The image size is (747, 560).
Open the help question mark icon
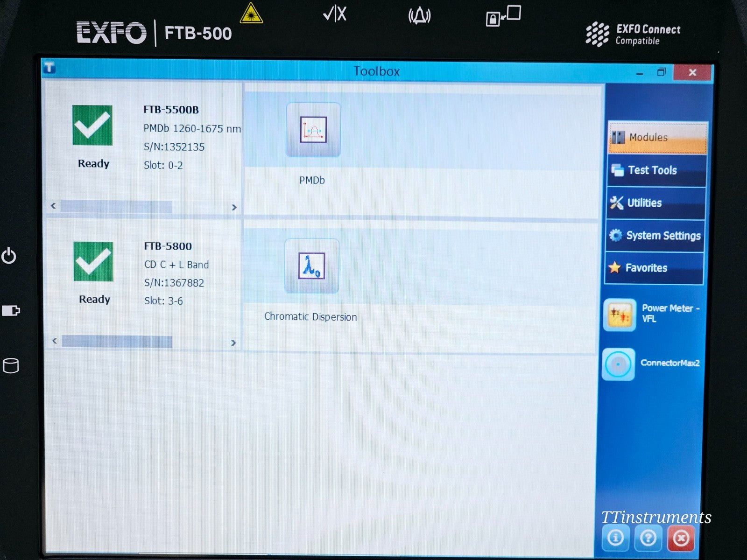click(x=648, y=538)
